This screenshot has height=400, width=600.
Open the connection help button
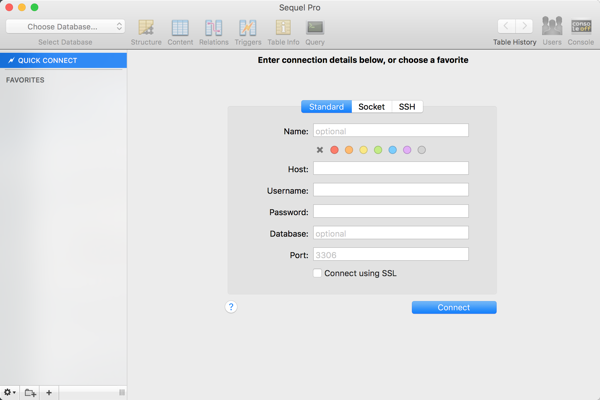(231, 307)
